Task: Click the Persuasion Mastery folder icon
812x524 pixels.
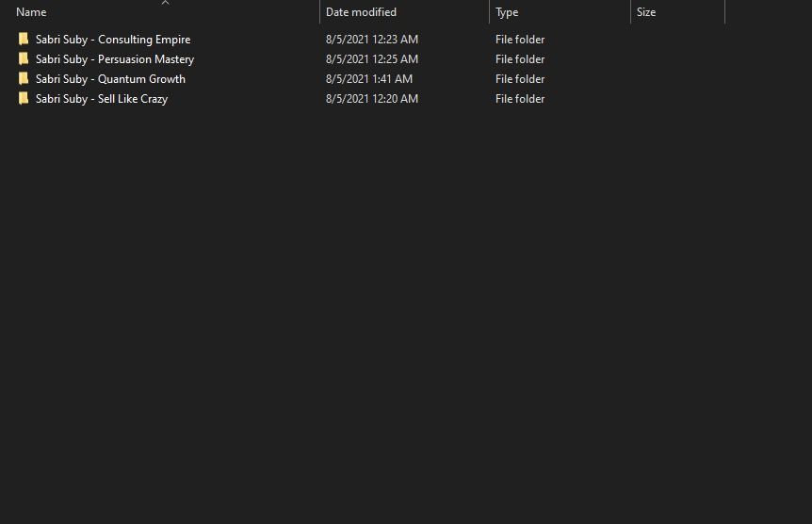Action: [x=24, y=59]
